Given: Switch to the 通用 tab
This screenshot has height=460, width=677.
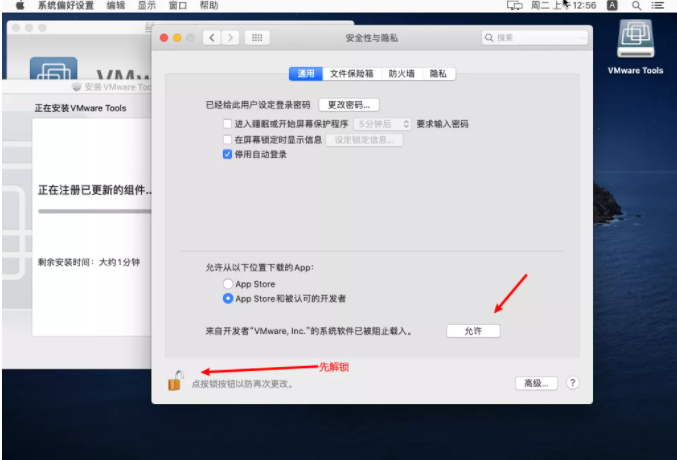Looking at the screenshot, I should pos(306,73).
